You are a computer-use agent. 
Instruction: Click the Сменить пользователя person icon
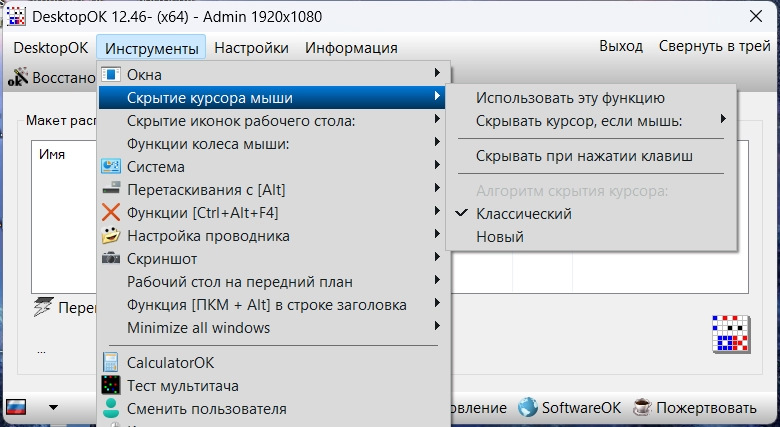click(111, 409)
